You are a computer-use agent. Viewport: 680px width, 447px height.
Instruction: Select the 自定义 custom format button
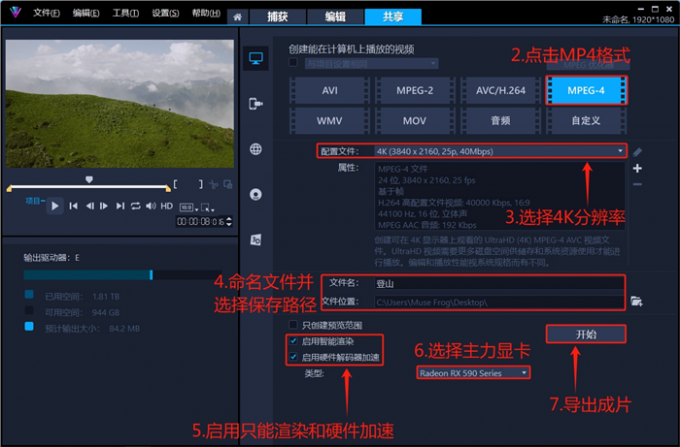586,121
